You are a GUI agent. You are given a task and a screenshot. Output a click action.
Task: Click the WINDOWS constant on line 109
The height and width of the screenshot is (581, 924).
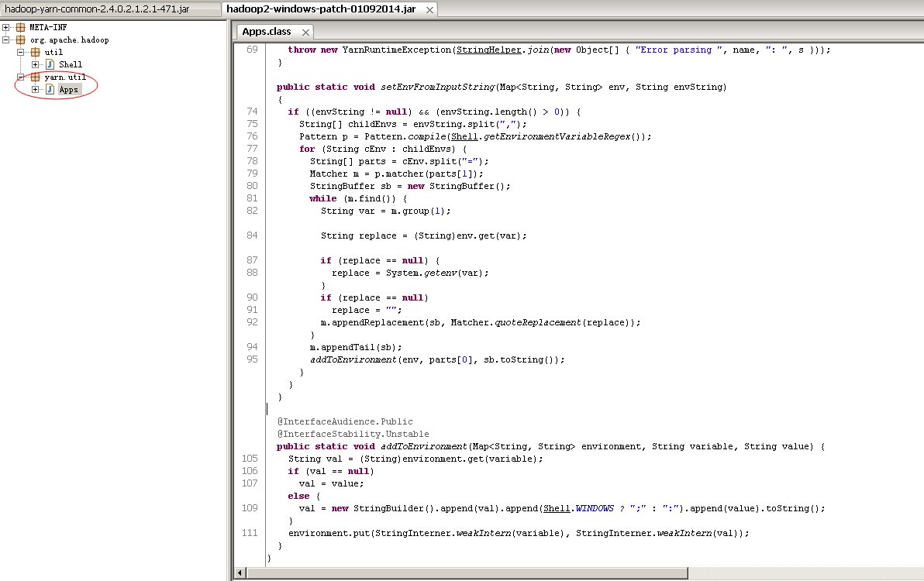[595, 509]
